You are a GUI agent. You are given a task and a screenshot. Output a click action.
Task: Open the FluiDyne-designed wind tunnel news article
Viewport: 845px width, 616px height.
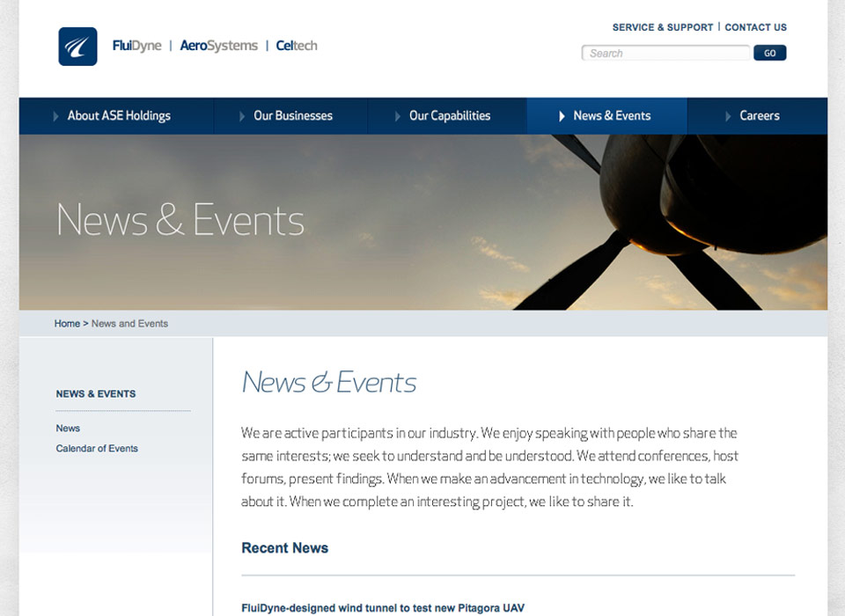383,608
